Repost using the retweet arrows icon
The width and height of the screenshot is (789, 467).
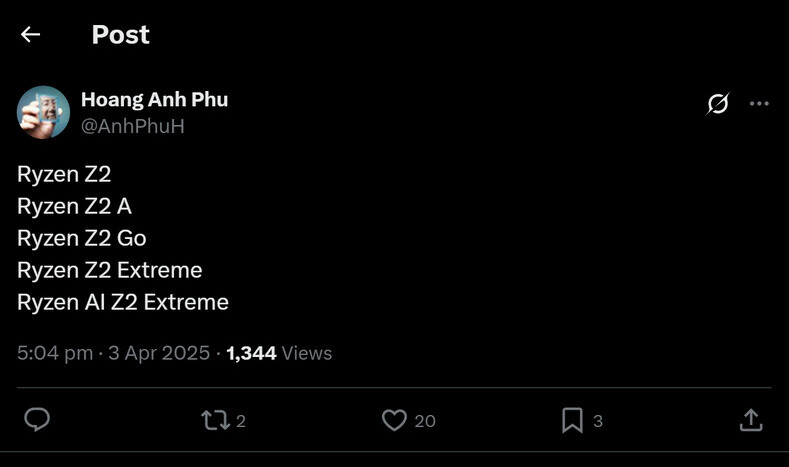tap(215, 420)
